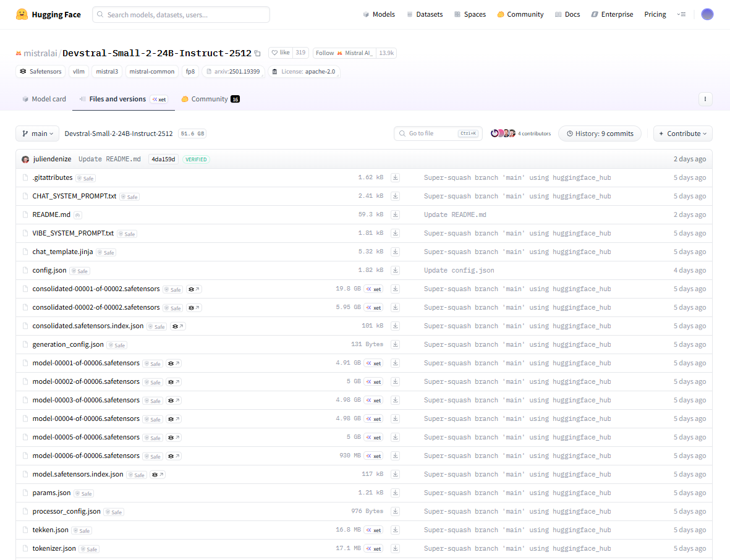This screenshot has height=560, width=730.
Task: Click the Safetensors tag
Action: pos(41,72)
